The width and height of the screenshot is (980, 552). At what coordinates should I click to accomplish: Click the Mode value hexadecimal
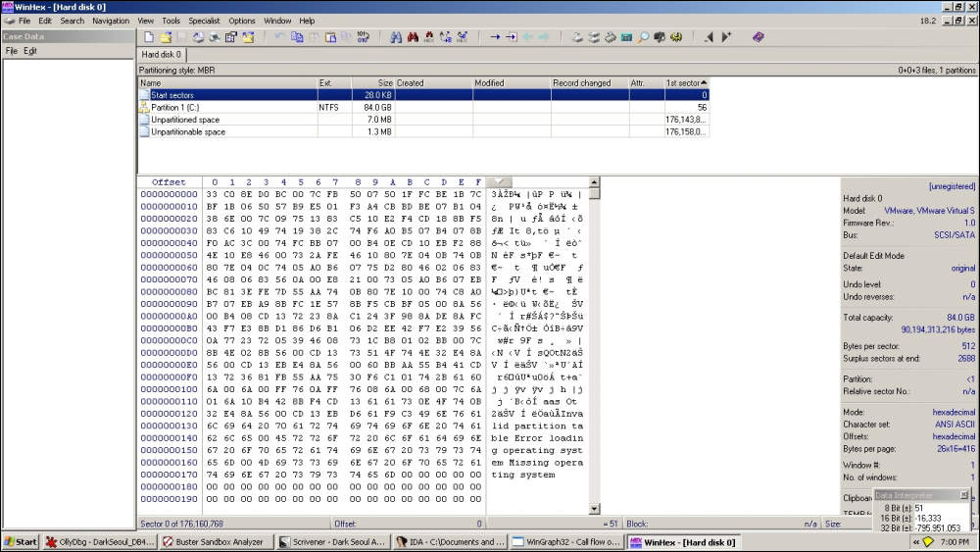tap(954, 412)
